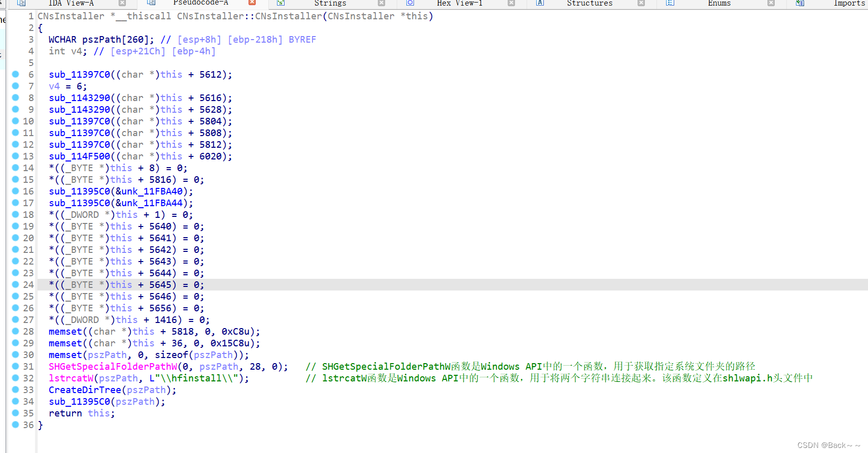868x453 pixels.
Task: Open the Strings tab
Action: [330, 3]
